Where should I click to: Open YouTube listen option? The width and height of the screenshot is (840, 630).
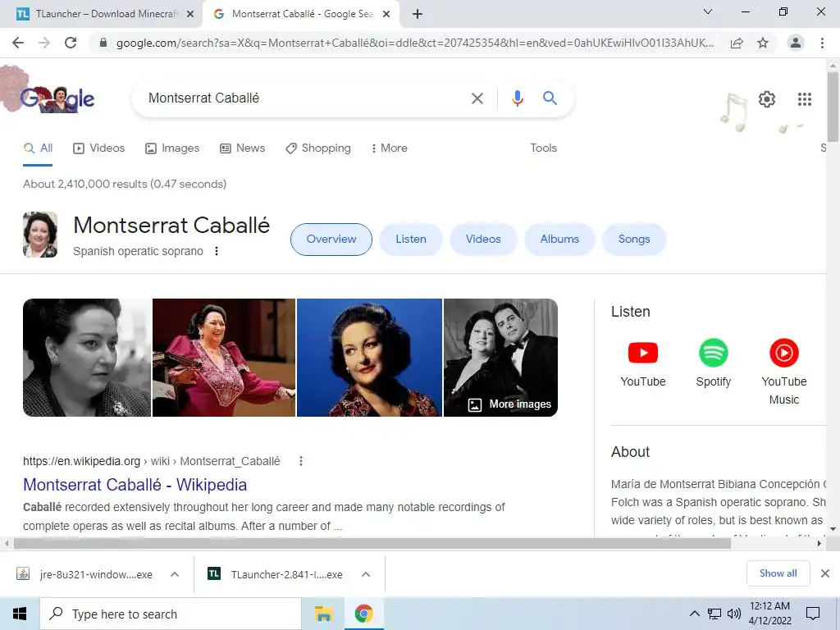pos(643,363)
